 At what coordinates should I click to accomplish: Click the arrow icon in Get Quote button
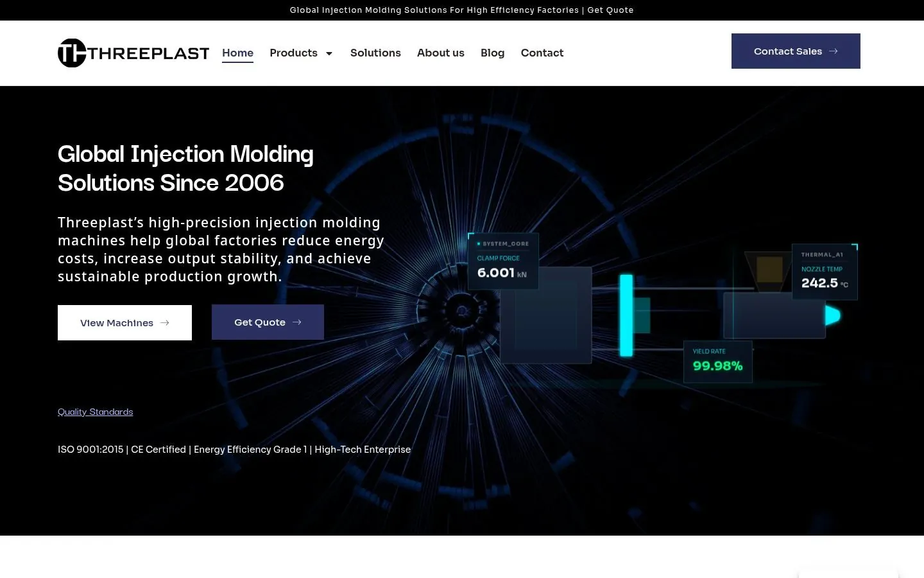tap(297, 322)
